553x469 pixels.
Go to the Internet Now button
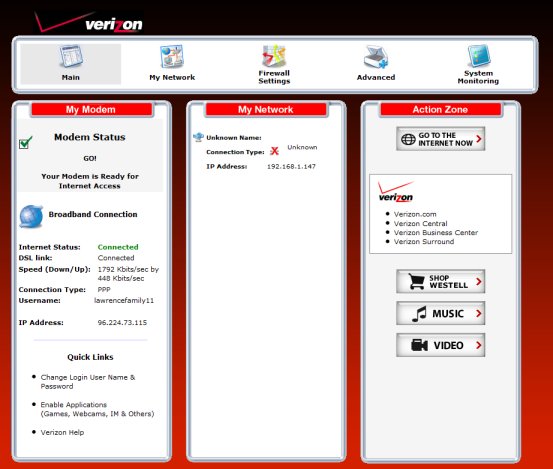pos(440,139)
